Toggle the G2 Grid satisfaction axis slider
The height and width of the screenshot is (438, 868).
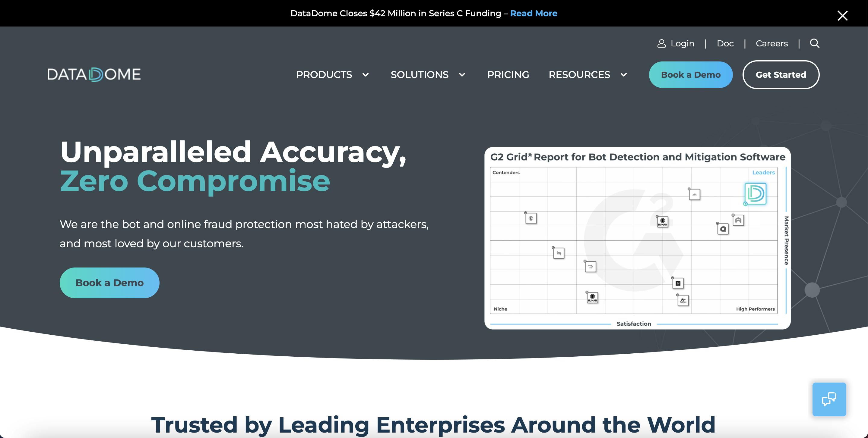click(x=634, y=323)
